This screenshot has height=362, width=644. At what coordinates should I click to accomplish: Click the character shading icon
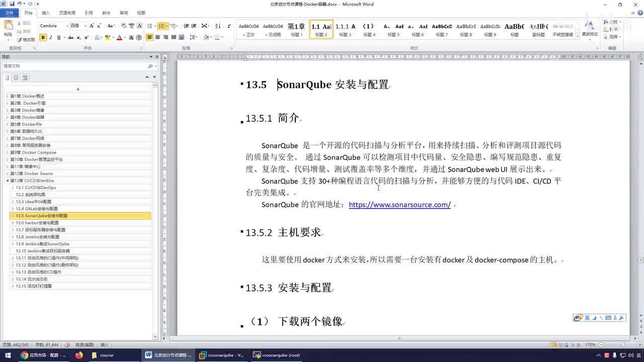point(131,38)
